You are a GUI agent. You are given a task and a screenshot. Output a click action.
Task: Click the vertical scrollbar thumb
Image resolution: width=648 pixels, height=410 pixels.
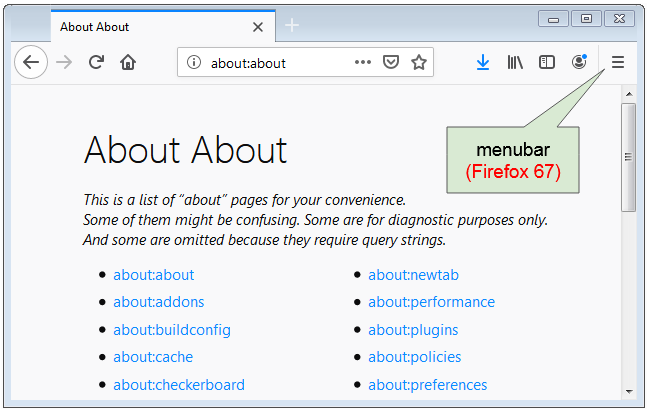629,157
